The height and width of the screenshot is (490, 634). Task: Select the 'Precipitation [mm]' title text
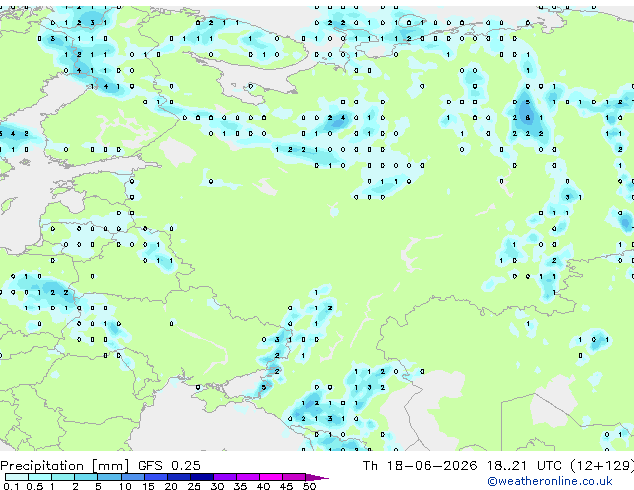(x=65, y=466)
